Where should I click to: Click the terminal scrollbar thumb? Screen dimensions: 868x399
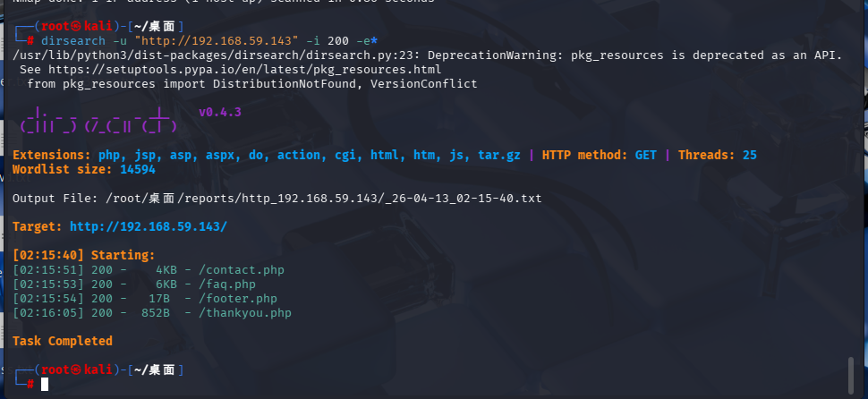[851, 374]
